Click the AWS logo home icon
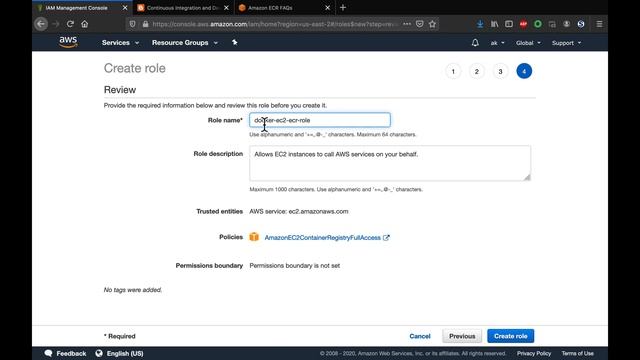 [68, 42]
